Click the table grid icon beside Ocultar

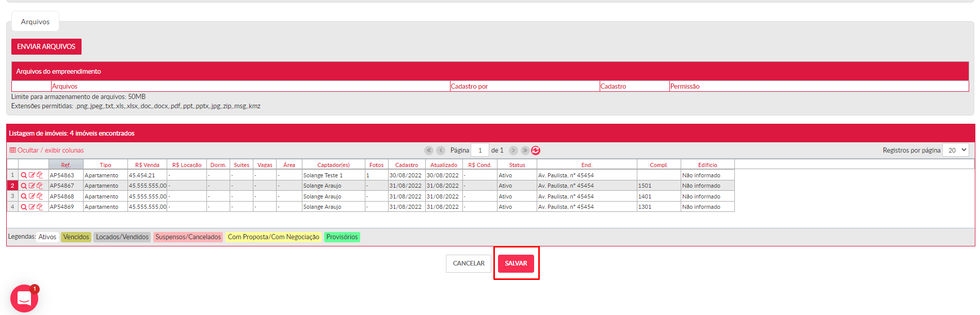[x=13, y=150]
